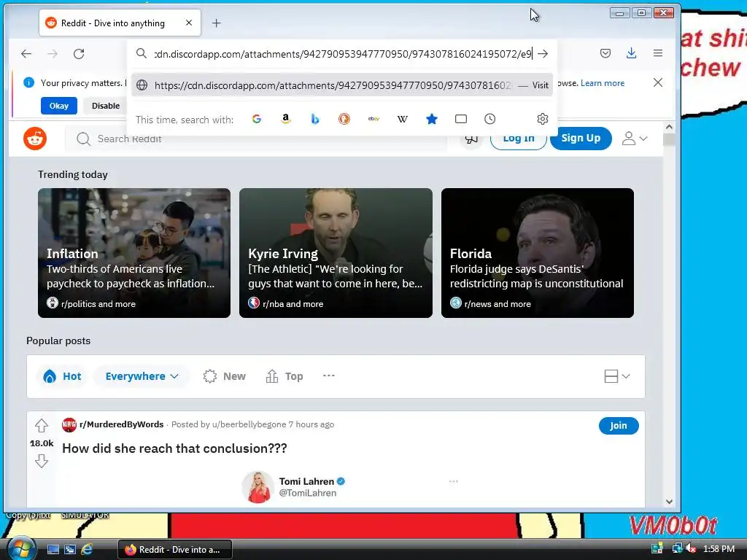The width and height of the screenshot is (747, 560).
Task: Search this time with Wikipedia
Action: (x=403, y=119)
